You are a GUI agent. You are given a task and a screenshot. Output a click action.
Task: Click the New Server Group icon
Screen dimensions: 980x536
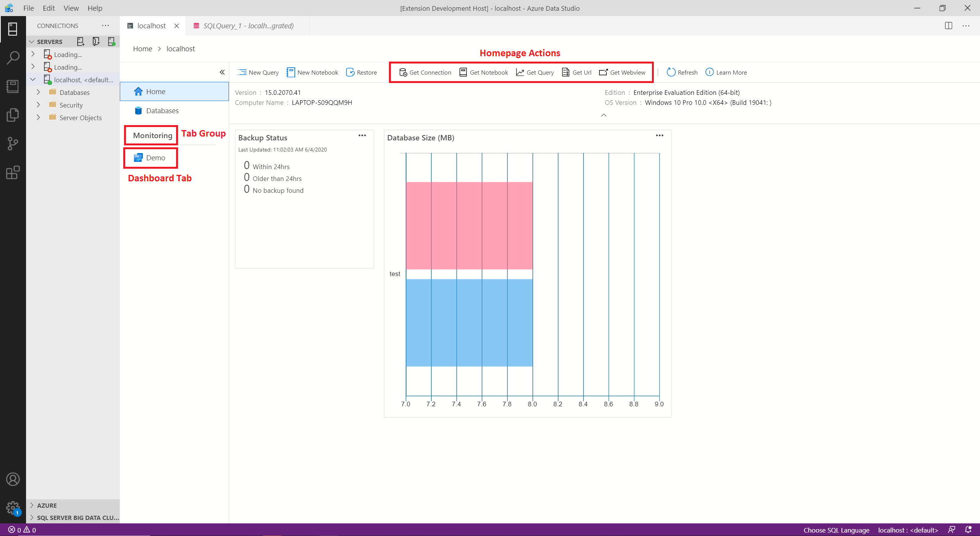point(96,41)
